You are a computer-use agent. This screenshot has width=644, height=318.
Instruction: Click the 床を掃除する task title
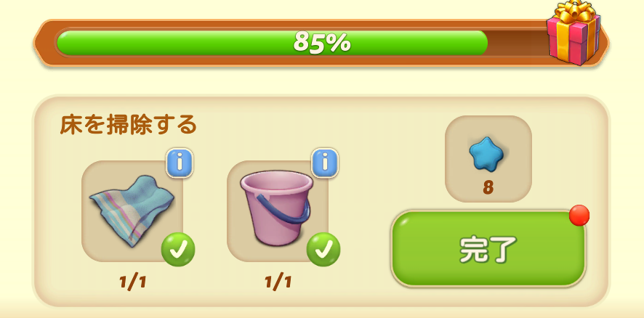coord(128,125)
